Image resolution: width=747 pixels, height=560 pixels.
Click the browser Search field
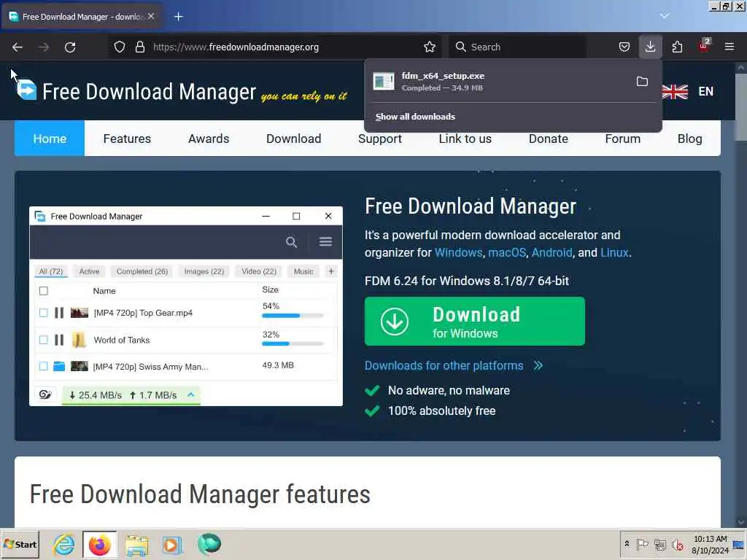517,47
